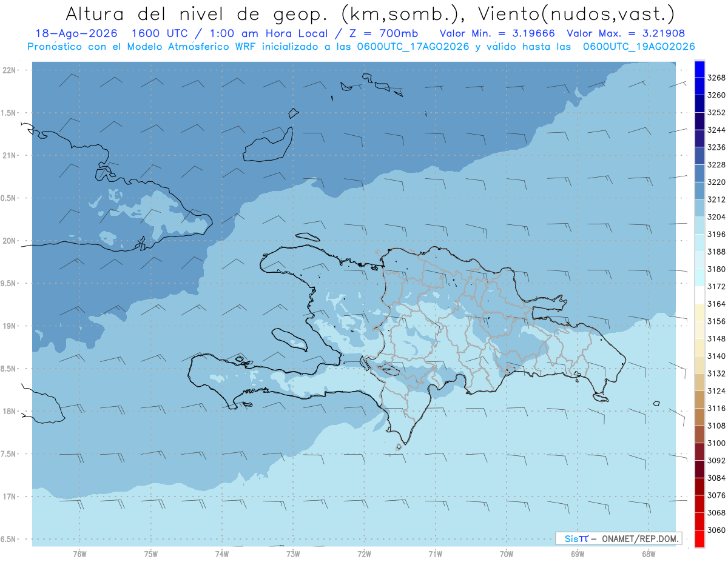Click the '18N' latitude label
The height and width of the screenshot is (562, 728).
[x=8, y=412]
